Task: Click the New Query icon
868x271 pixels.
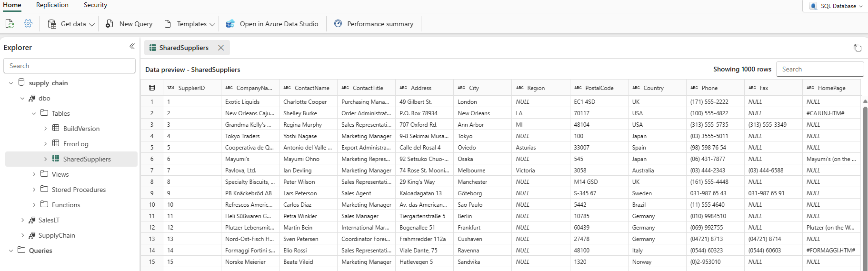Action: 110,24
